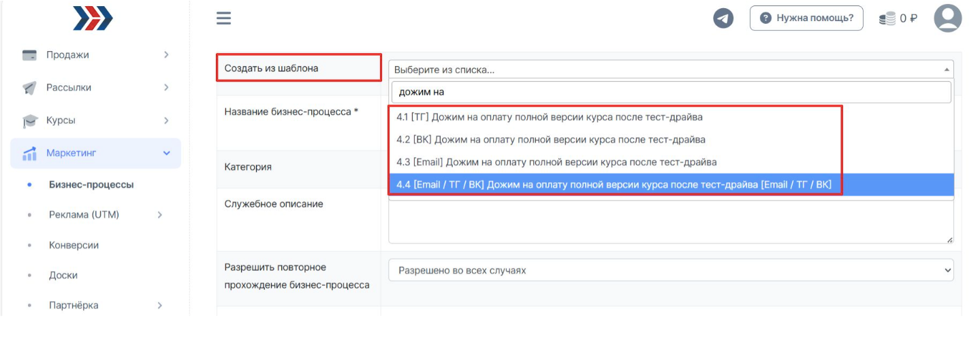The height and width of the screenshot is (343, 980).
Task: Open the Telegram channel icon
Action: click(x=723, y=18)
